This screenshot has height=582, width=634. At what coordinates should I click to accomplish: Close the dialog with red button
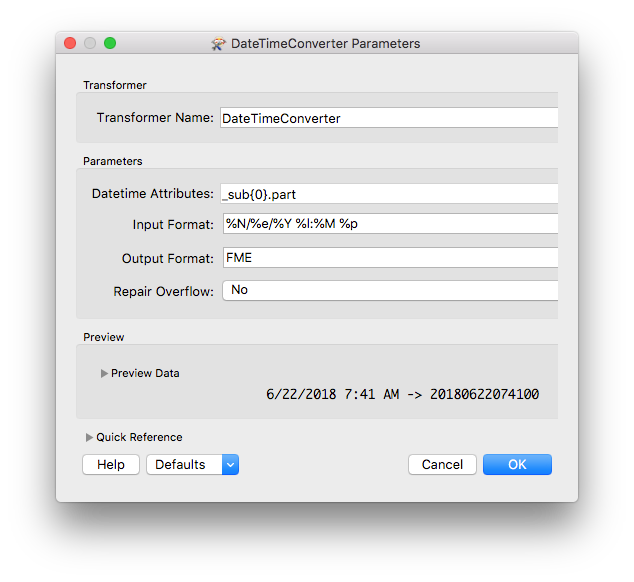[70, 43]
